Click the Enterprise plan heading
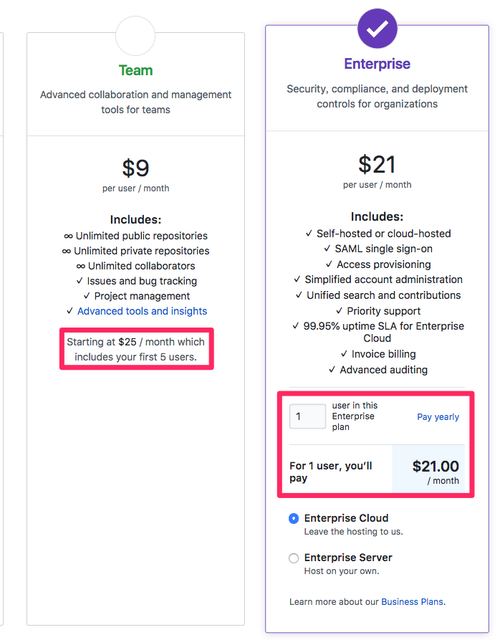Image resolution: width=500 pixels, height=640 pixels. [377, 64]
